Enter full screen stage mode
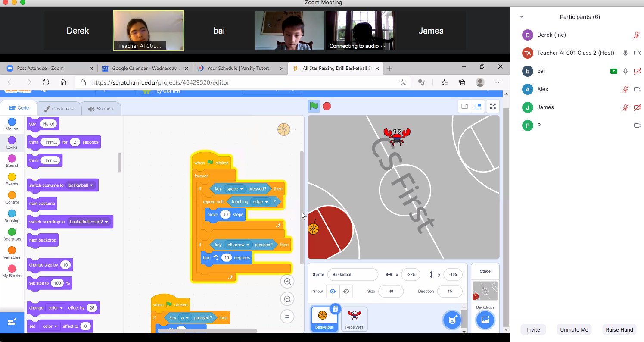The image size is (644, 342). [492, 106]
